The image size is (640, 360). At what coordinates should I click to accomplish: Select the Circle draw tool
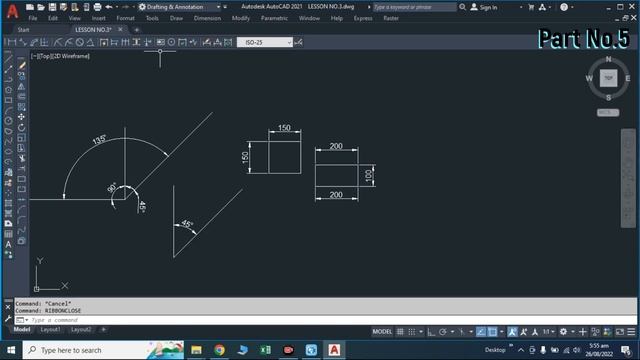point(8,121)
